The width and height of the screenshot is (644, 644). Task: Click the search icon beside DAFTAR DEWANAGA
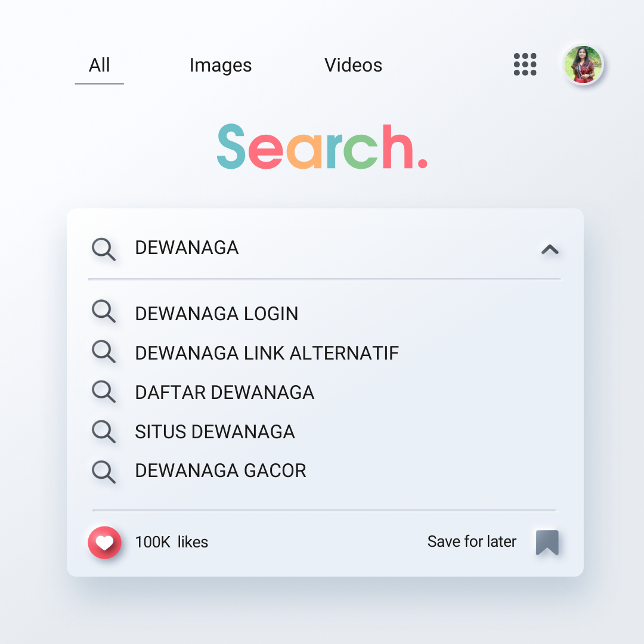coord(104,392)
